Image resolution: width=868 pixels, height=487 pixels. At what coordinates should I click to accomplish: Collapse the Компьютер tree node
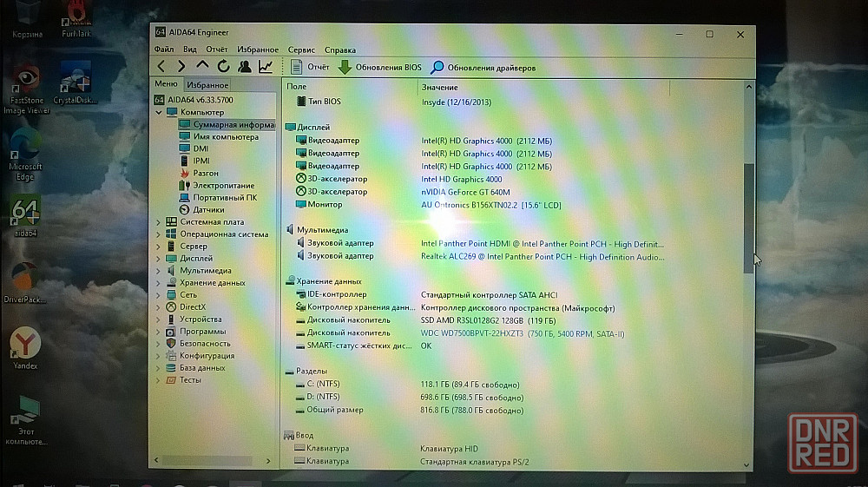(159, 112)
